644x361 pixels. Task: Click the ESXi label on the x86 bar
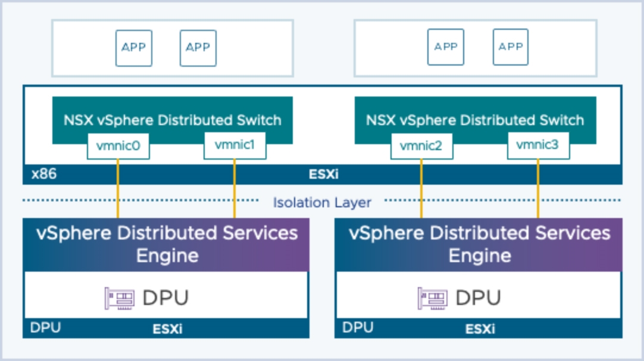pyautogui.click(x=324, y=175)
